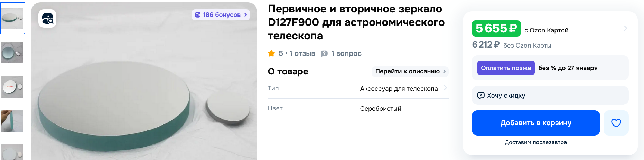Add product to favorites with heart icon
Viewport: 644px width, 160px height.
[x=616, y=123]
